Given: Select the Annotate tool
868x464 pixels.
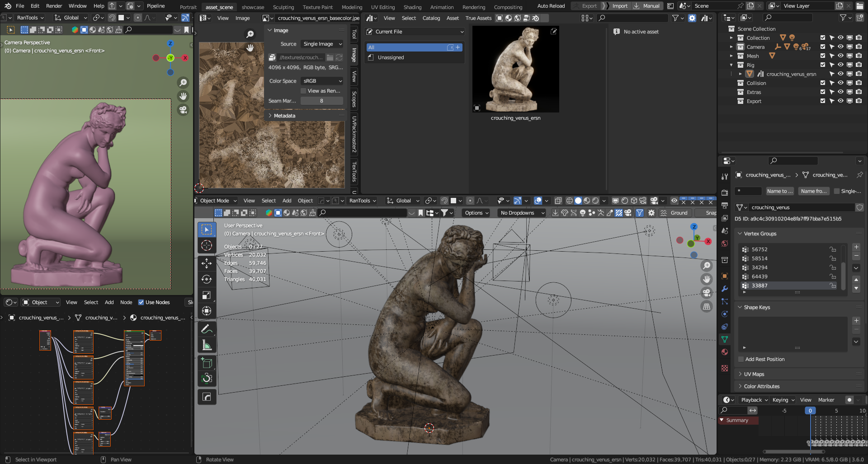Looking at the screenshot, I should 207,329.
